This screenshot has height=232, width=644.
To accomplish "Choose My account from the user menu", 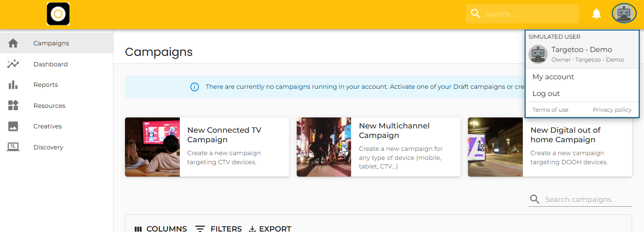I will [x=553, y=77].
